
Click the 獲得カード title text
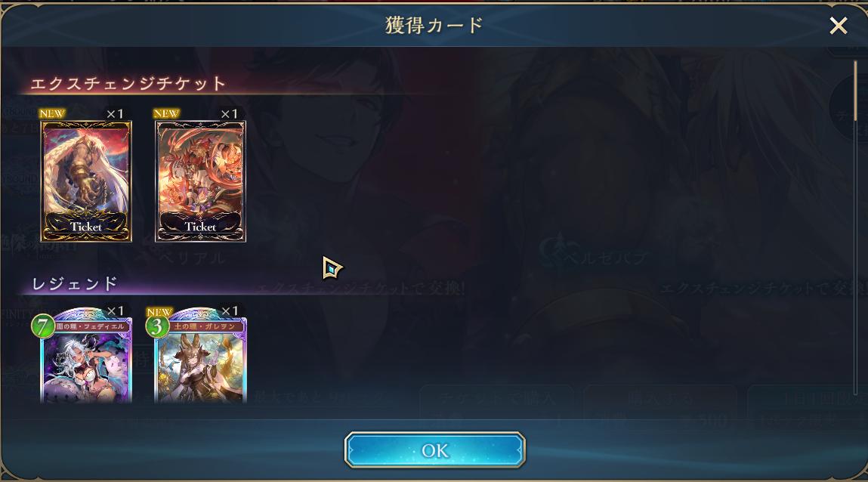[x=434, y=26]
